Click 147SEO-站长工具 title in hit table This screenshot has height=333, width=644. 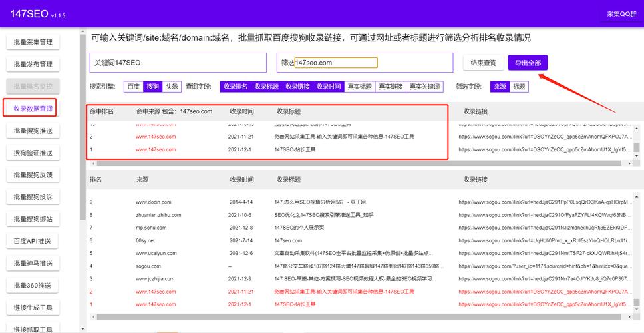[295, 150]
